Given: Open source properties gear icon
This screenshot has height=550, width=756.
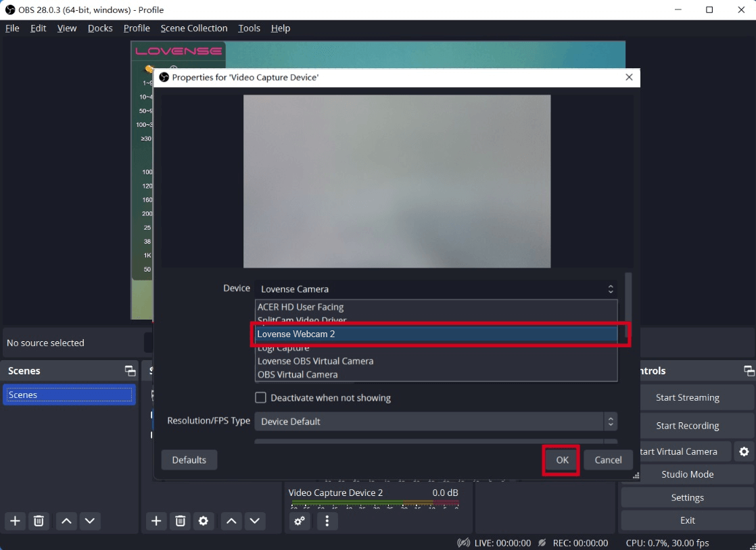Looking at the screenshot, I should point(203,521).
